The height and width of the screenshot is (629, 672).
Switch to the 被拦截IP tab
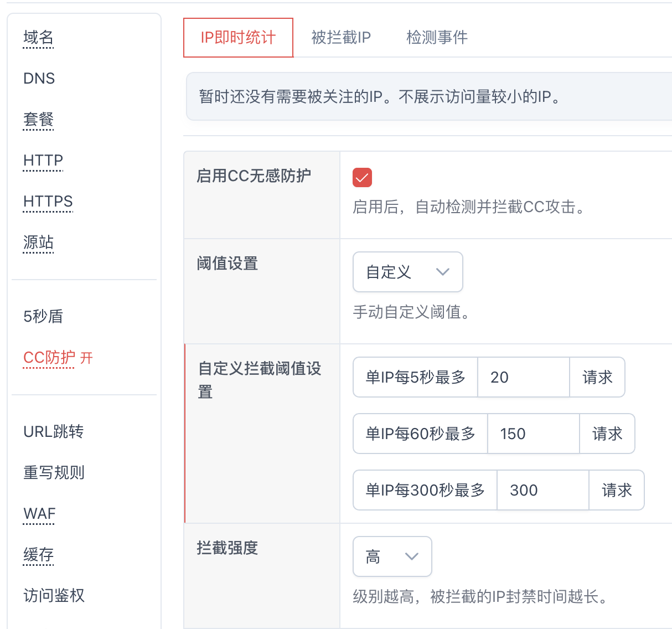[341, 38]
